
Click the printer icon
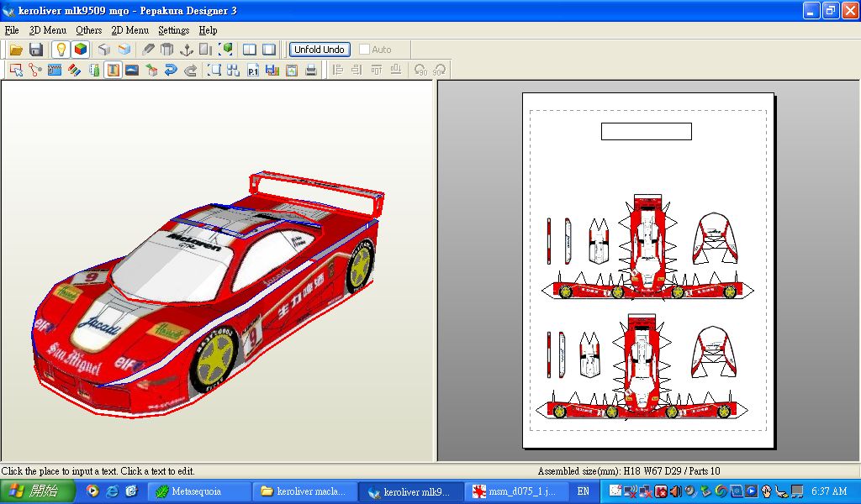point(311,70)
